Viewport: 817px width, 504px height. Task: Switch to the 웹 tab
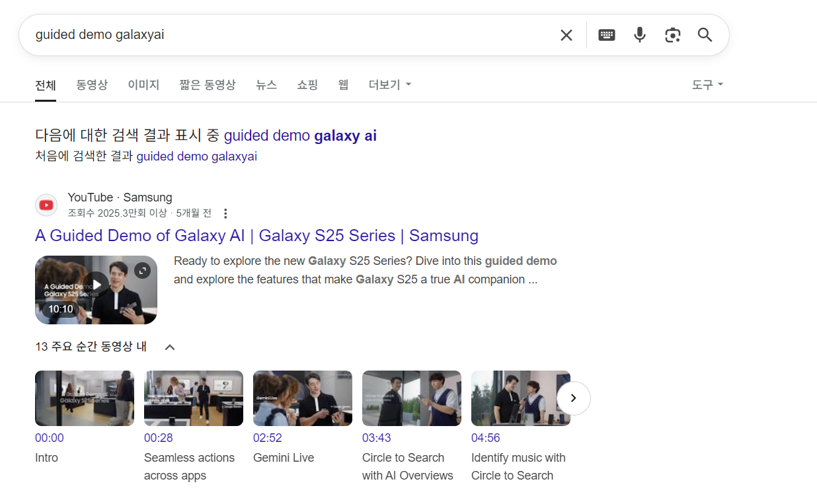pyautogui.click(x=343, y=85)
